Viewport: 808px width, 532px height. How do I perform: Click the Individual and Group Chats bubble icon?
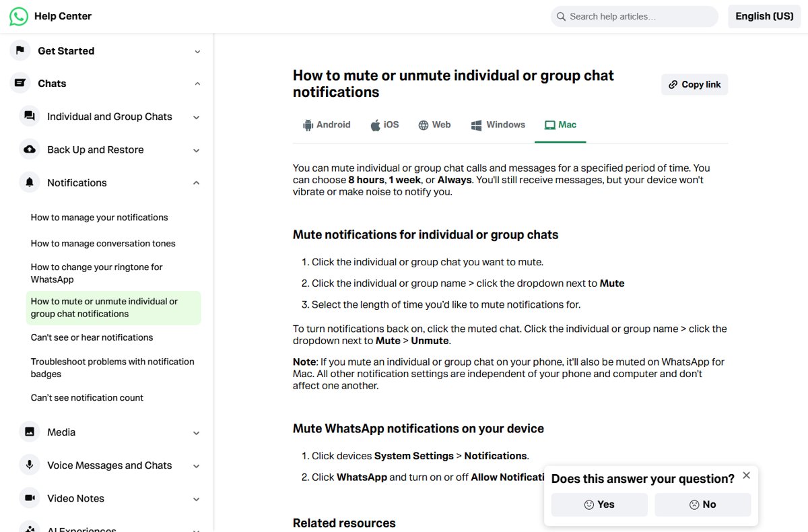pos(30,116)
